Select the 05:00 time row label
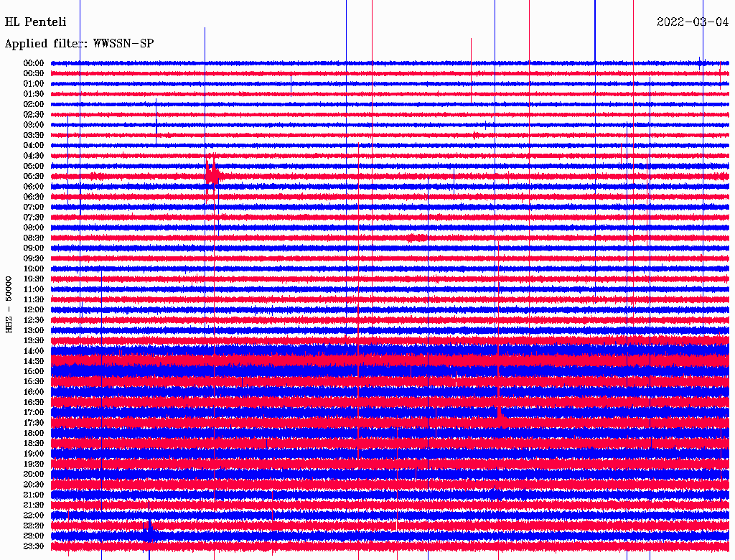735x560 pixels. click(34, 166)
